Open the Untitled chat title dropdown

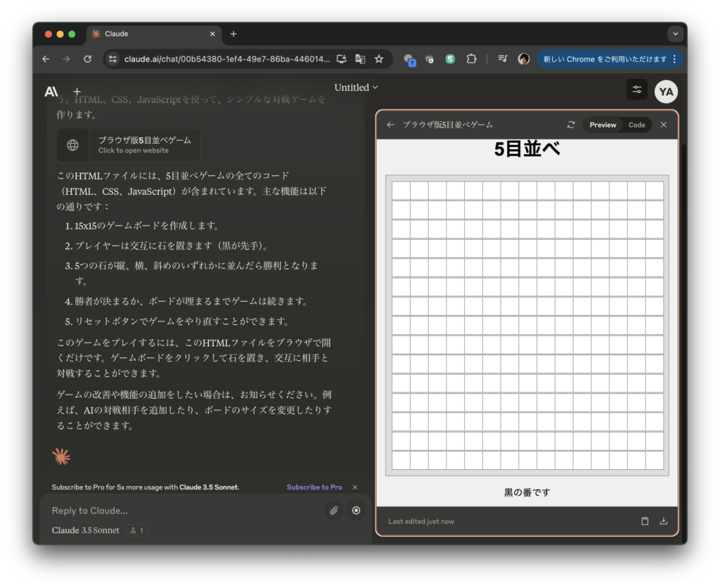356,87
